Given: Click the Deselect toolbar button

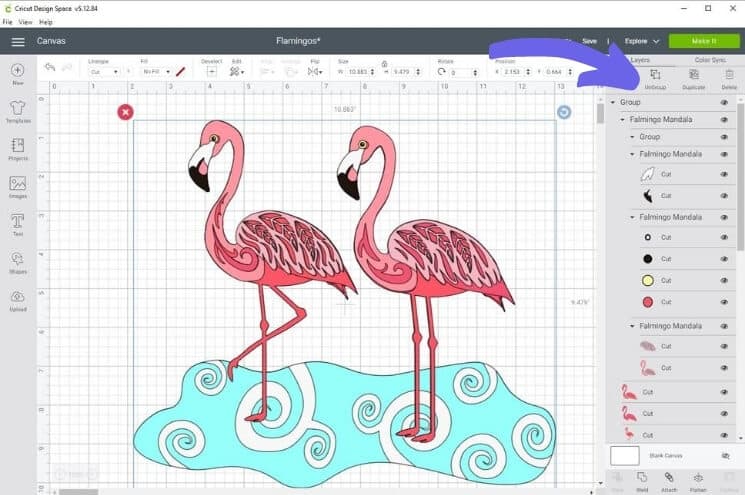Looking at the screenshot, I should tap(212, 72).
